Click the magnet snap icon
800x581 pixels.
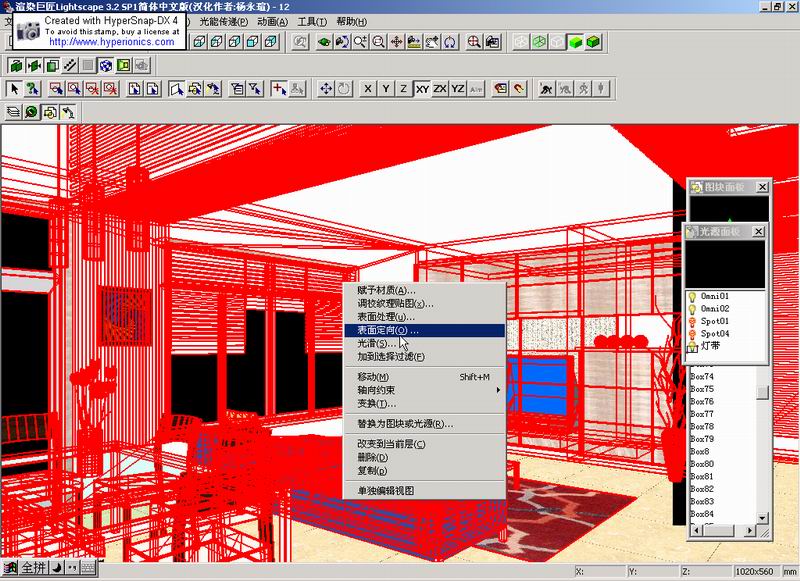519,89
